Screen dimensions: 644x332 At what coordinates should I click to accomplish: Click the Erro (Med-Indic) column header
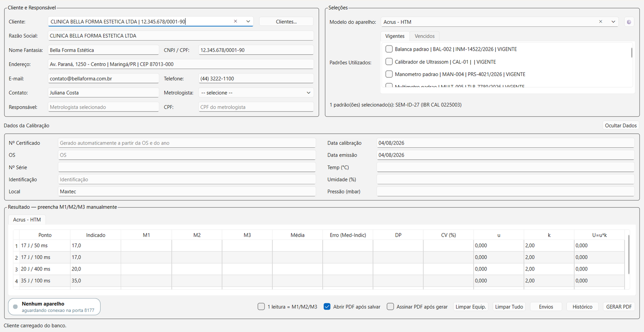[348, 235]
